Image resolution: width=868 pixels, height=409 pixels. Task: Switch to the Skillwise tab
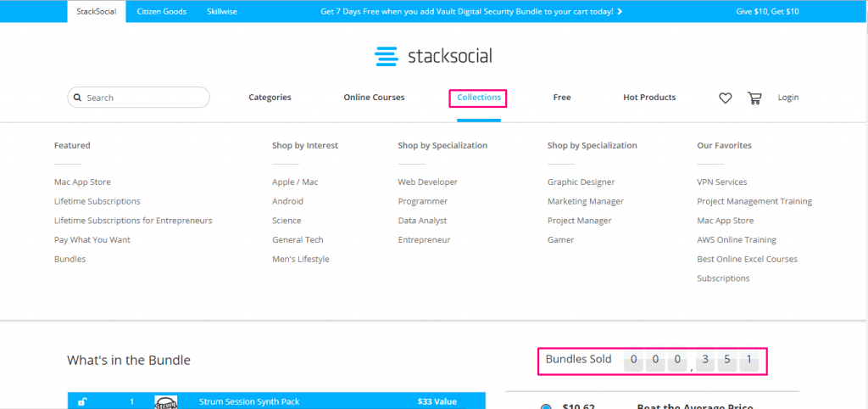(222, 11)
